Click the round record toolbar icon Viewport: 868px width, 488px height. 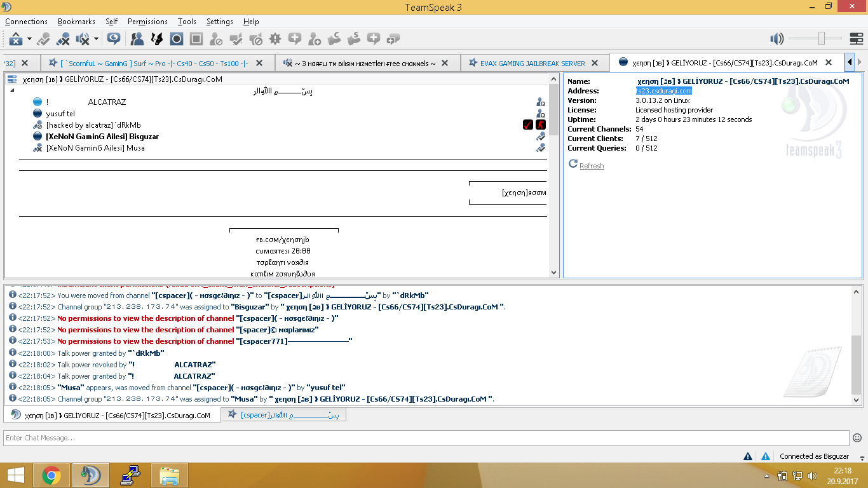coord(177,39)
